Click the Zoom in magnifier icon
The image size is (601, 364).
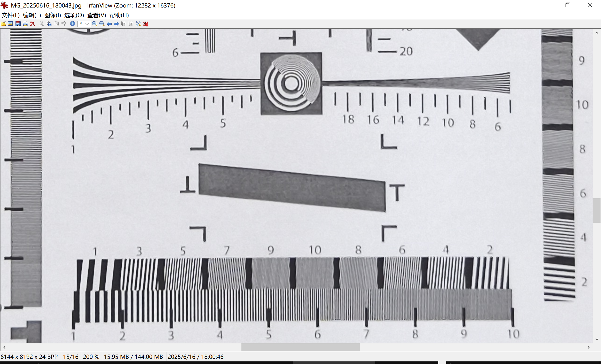[95, 24]
